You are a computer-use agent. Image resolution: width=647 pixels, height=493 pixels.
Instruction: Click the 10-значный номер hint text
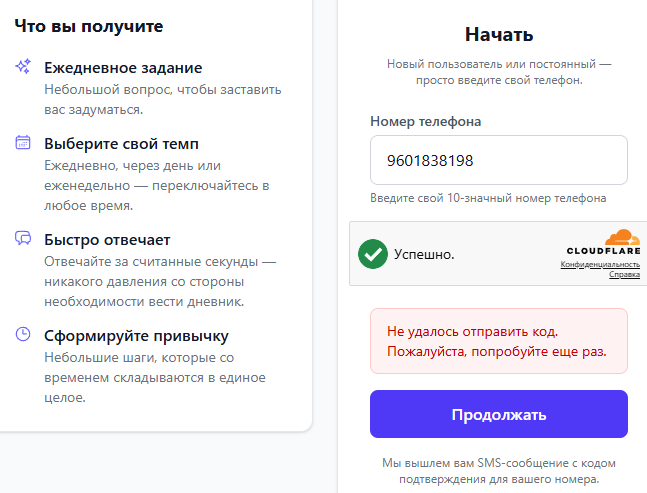[487, 198]
